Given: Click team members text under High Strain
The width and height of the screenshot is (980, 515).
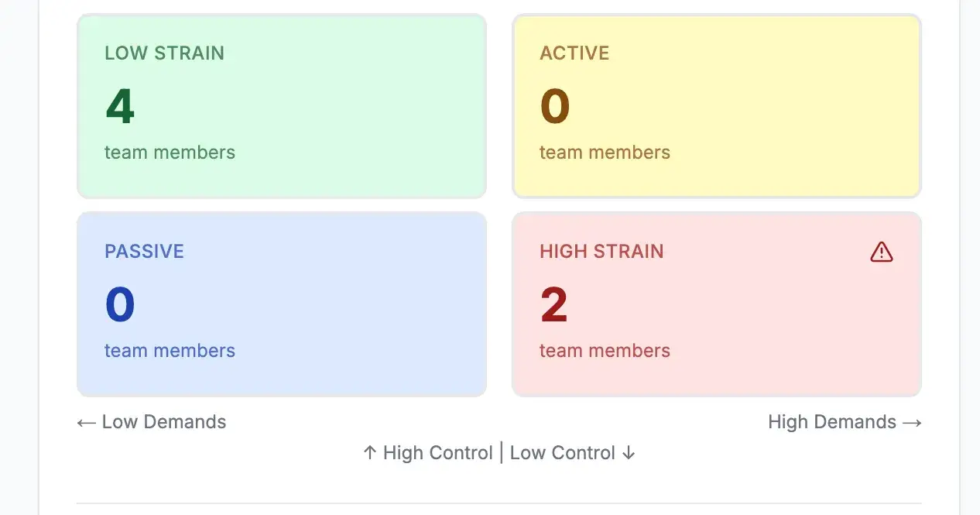Looking at the screenshot, I should click(x=605, y=350).
